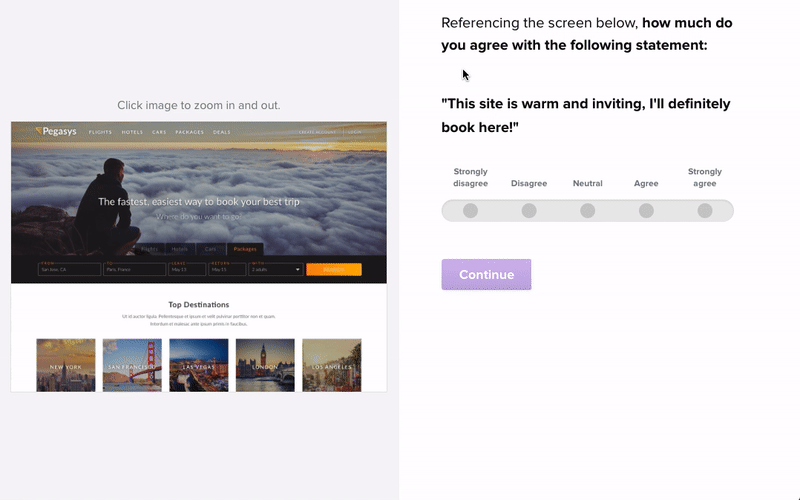Select the San Francisco destination tile

(132, 365)
